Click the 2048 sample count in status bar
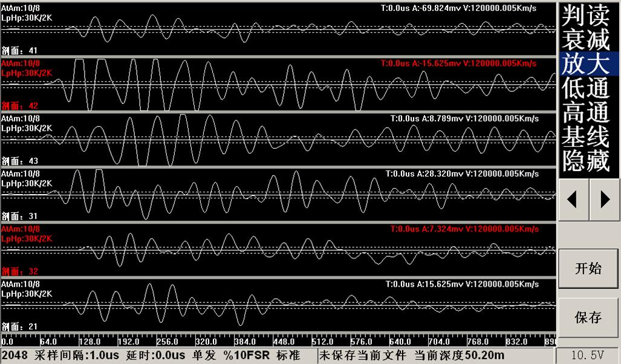 click(x=15, y=355)
